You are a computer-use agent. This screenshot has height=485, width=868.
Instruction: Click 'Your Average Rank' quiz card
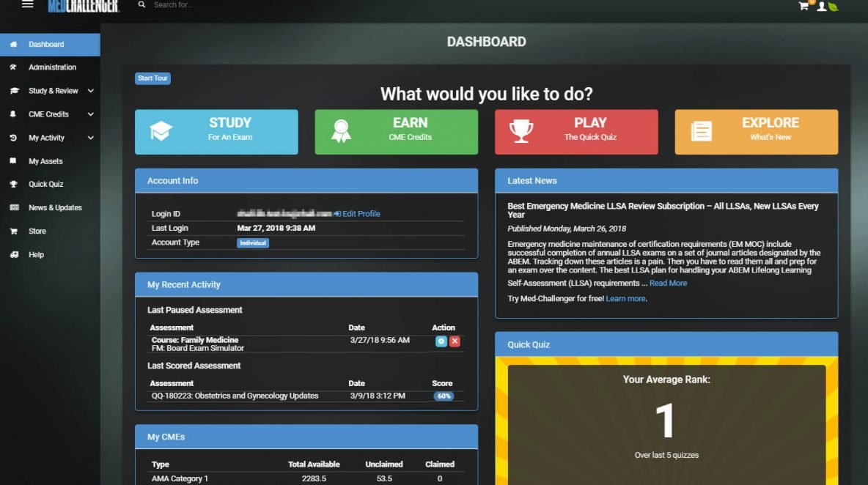[666, 424]
